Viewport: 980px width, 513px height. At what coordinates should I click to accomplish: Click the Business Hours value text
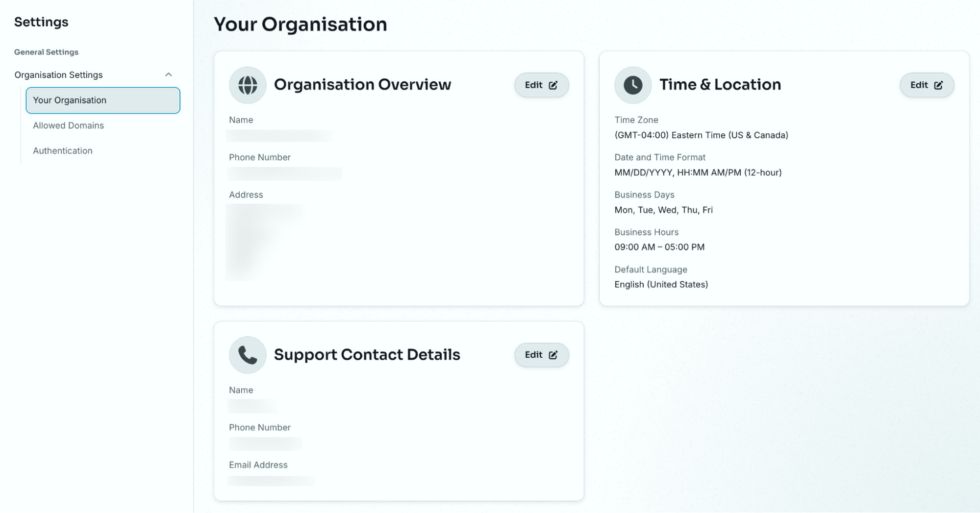(659, 247)
